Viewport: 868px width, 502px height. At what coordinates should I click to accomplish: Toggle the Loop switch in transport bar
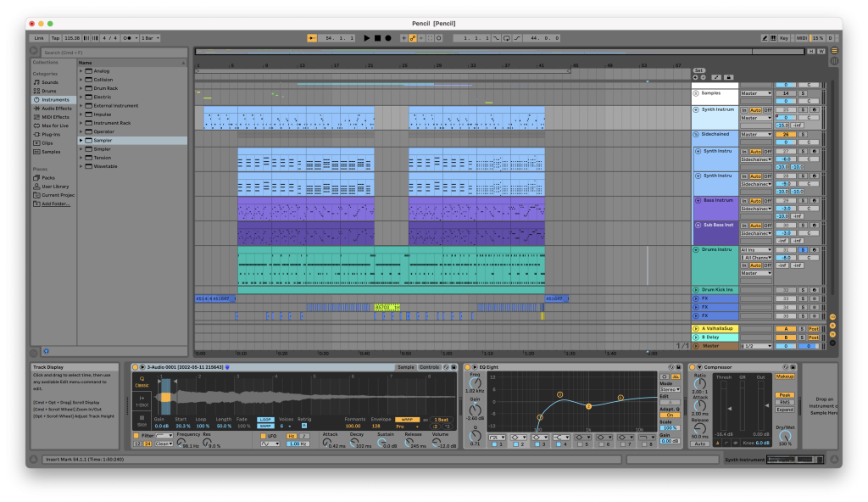pyautogui.click(x=507, y=38)
